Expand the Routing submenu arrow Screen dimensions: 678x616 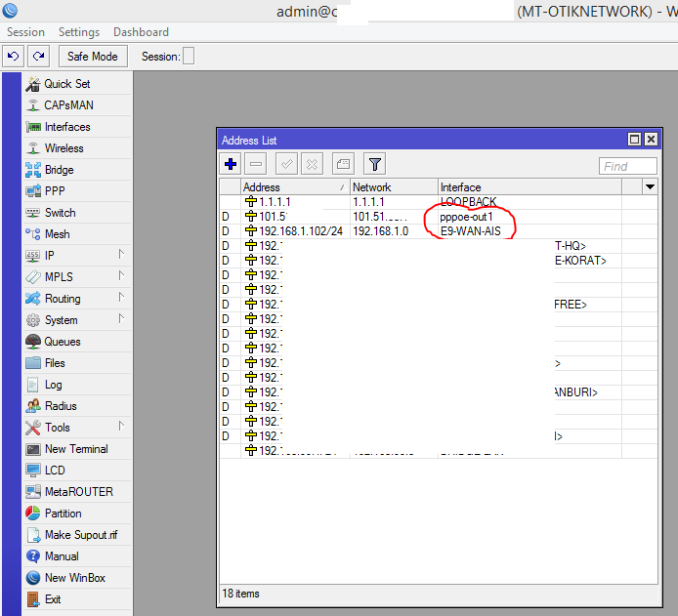coord(121,297)
